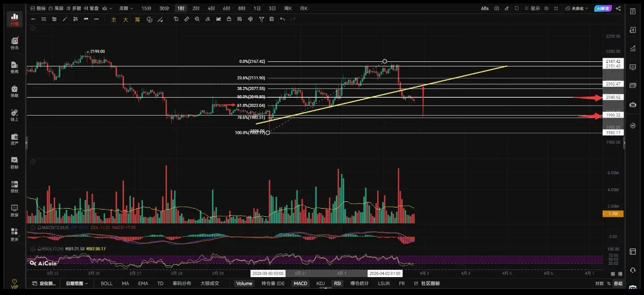Click the 高级 advanced button
This screenshot has width=644, height=295.
tap(56, 8)
